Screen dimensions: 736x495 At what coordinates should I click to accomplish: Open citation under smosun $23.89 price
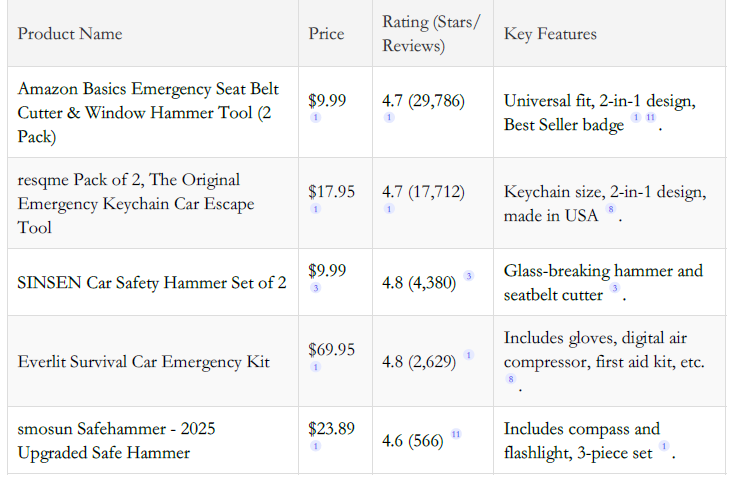coord(316,446)
